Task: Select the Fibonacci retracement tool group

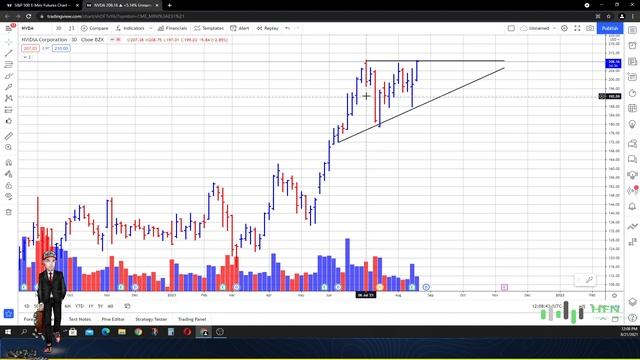Action: pos(9,64)
